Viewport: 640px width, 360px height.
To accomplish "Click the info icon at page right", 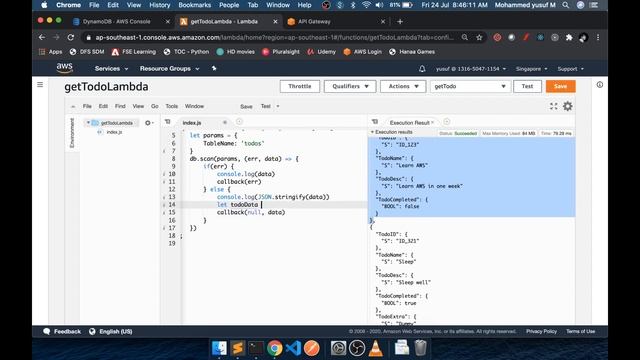I will [x=599, y=84].
